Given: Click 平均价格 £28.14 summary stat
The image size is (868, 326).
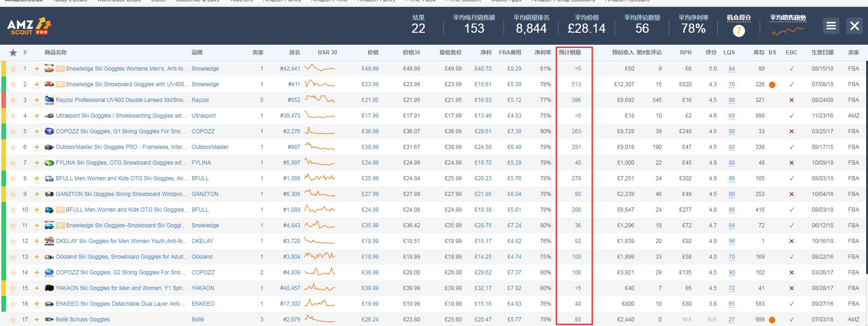Looking at the screenshot, I should [586, 24].
